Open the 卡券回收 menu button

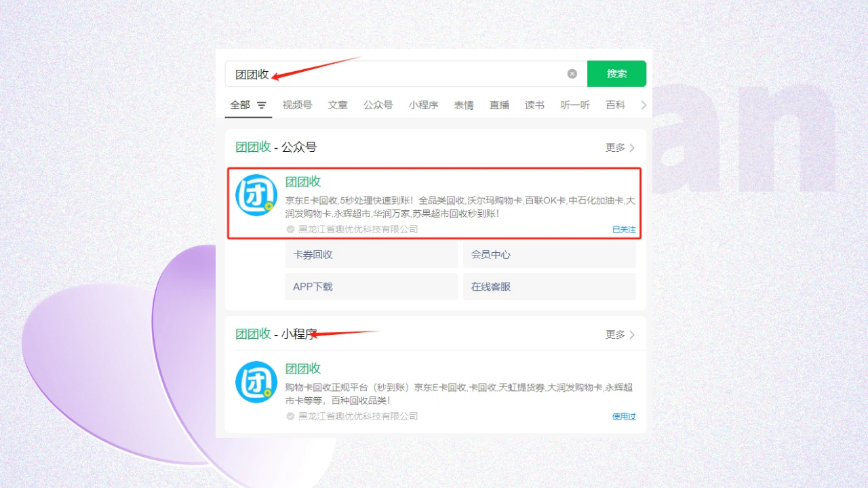tap(371, 255)
